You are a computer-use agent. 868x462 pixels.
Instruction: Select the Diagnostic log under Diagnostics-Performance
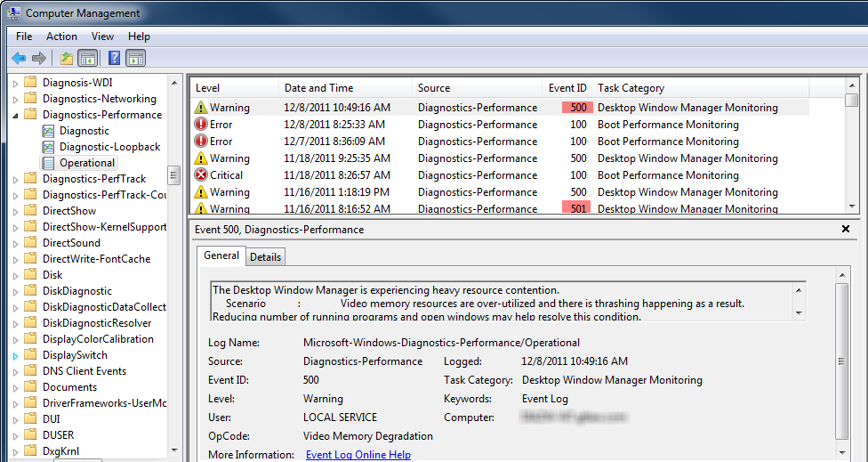(x=84, y=131)
